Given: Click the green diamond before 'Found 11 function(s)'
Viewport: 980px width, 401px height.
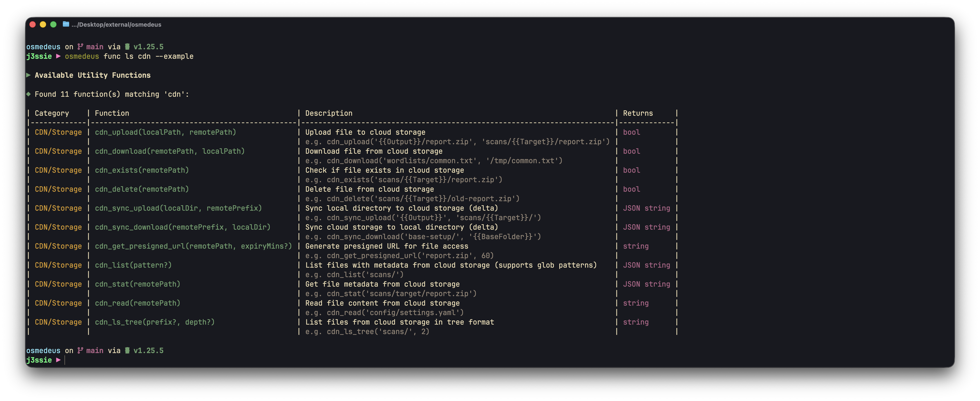Looking at the screenshot, I should tap(28, 94).
